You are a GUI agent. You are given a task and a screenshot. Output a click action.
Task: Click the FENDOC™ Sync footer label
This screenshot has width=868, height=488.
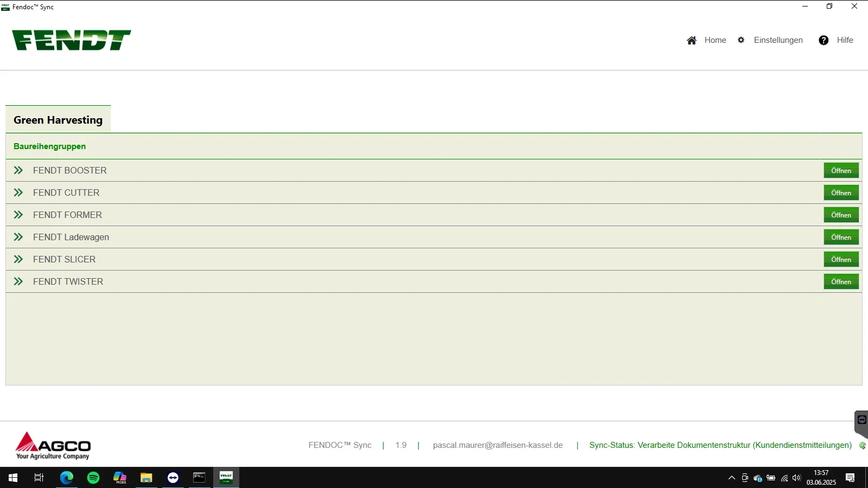click(x=340, y=445)
